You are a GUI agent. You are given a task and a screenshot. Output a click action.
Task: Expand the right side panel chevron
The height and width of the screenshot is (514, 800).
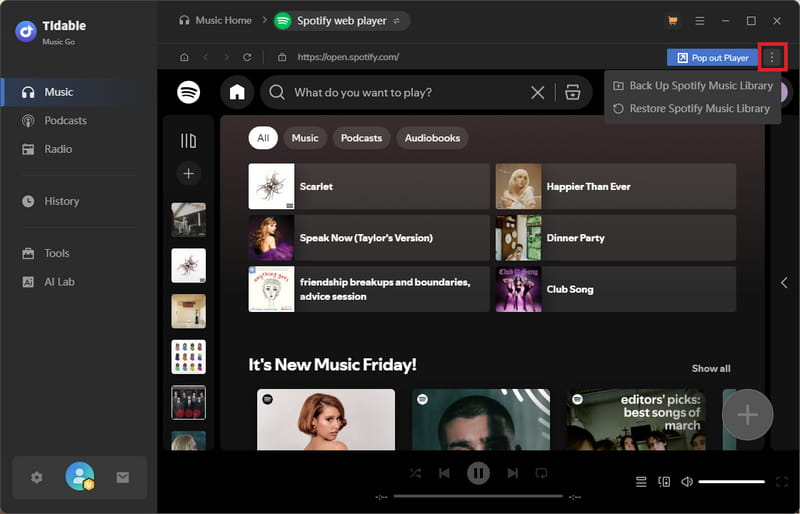(784, 283)
